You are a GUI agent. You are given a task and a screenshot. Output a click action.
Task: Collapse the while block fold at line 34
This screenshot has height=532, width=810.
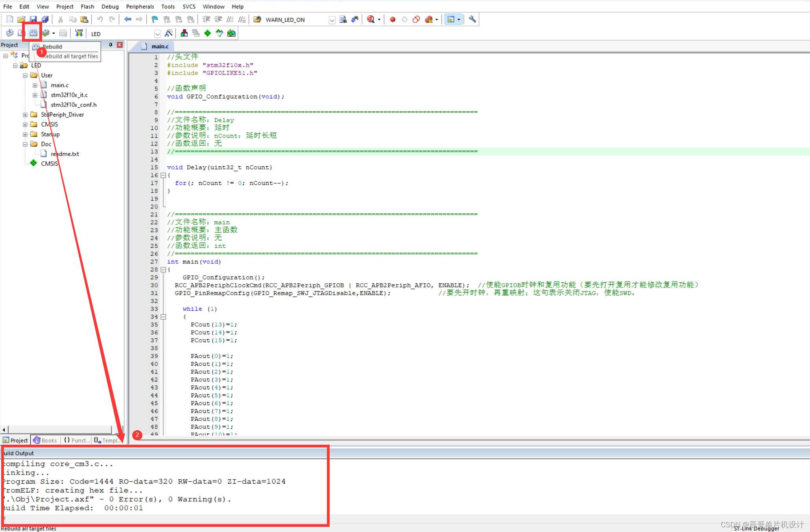coord(163,317)
